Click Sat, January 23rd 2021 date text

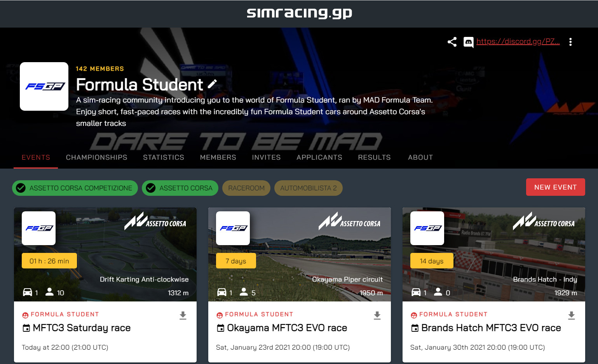[x=283, y=347]
